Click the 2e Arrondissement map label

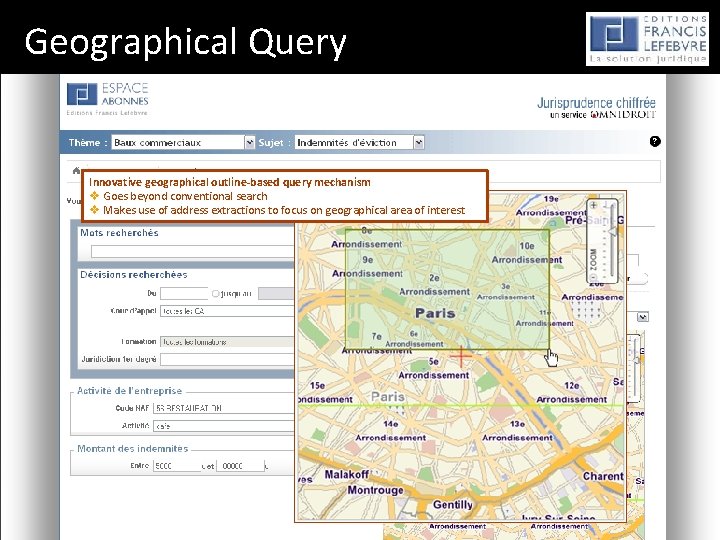[434, 285]
